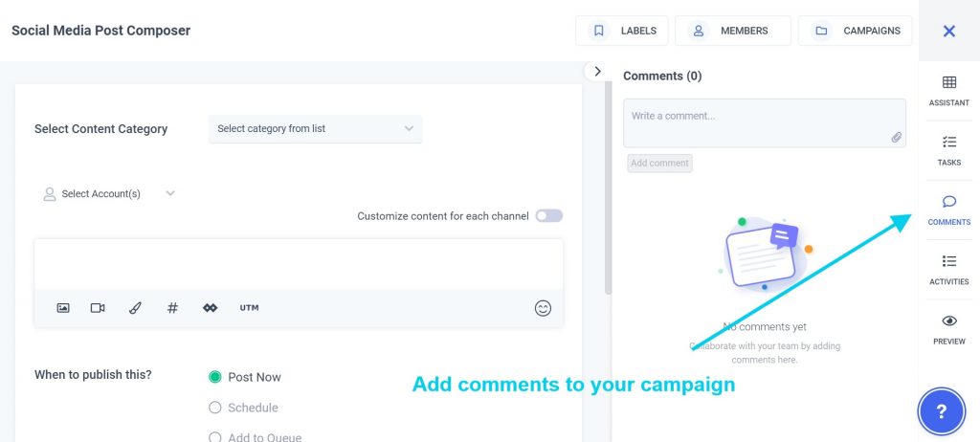Click the Write a comment field
The image size is (980, 442).
(764, 122)
